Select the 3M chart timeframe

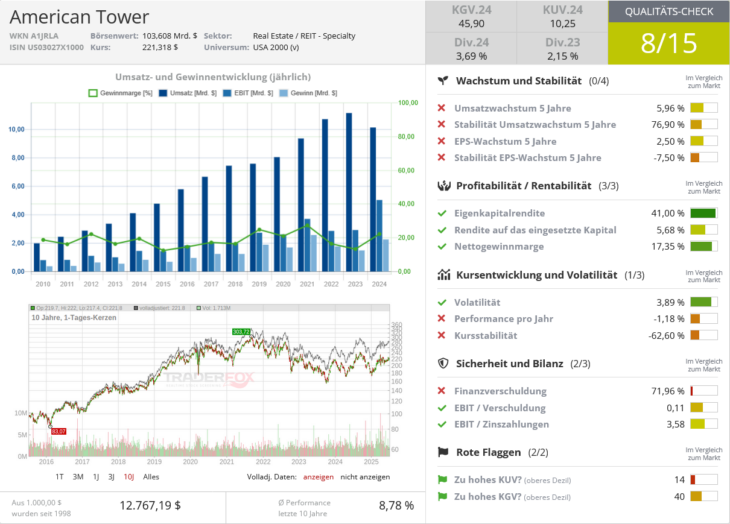(78, 477)
